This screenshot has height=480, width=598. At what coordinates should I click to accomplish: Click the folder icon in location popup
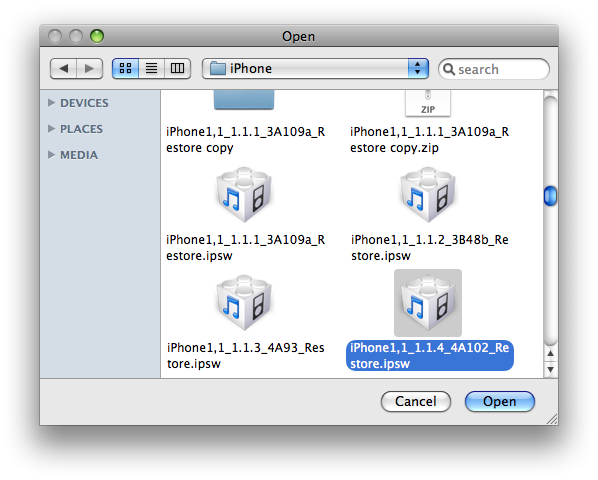point(217,69)
